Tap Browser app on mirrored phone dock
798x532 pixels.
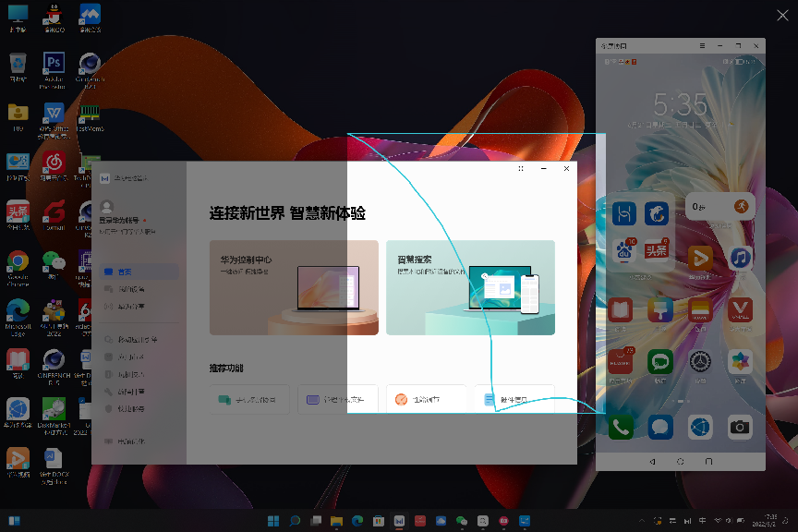click(x=700, y=427)
